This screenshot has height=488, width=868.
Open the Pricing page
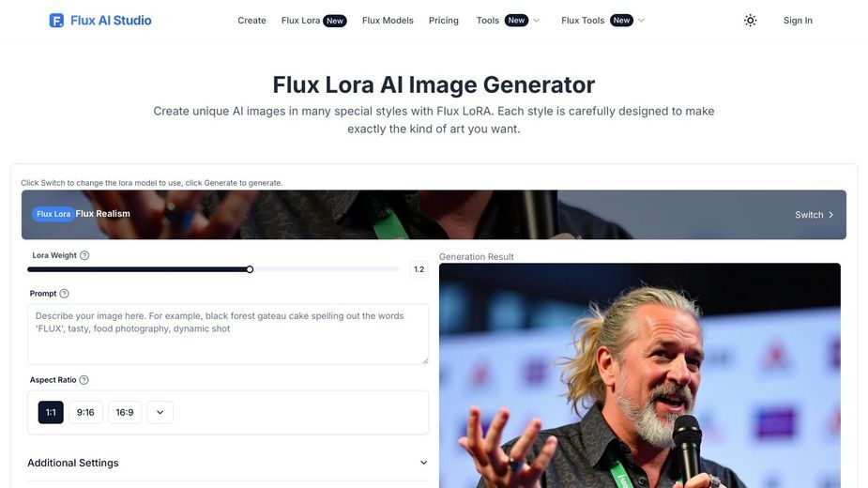(x=444, y=21)
